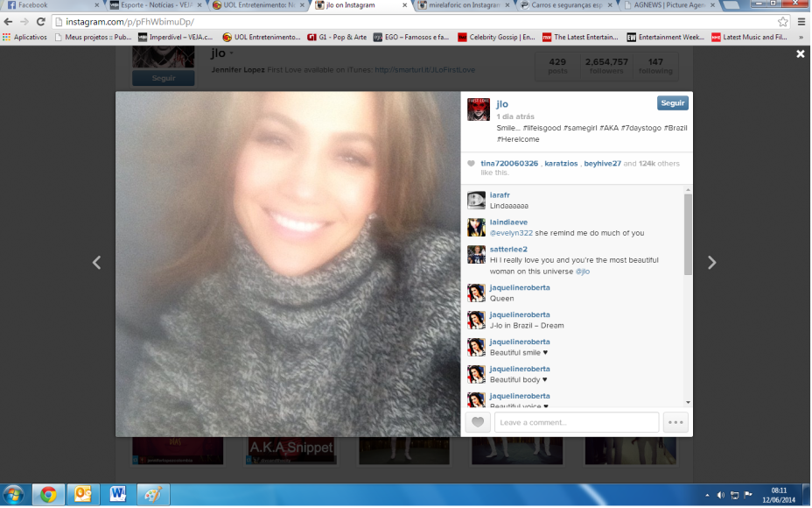Reload the page with refresh icon
812x508 pixels.
pyautogui.click(x=40, y=22)
